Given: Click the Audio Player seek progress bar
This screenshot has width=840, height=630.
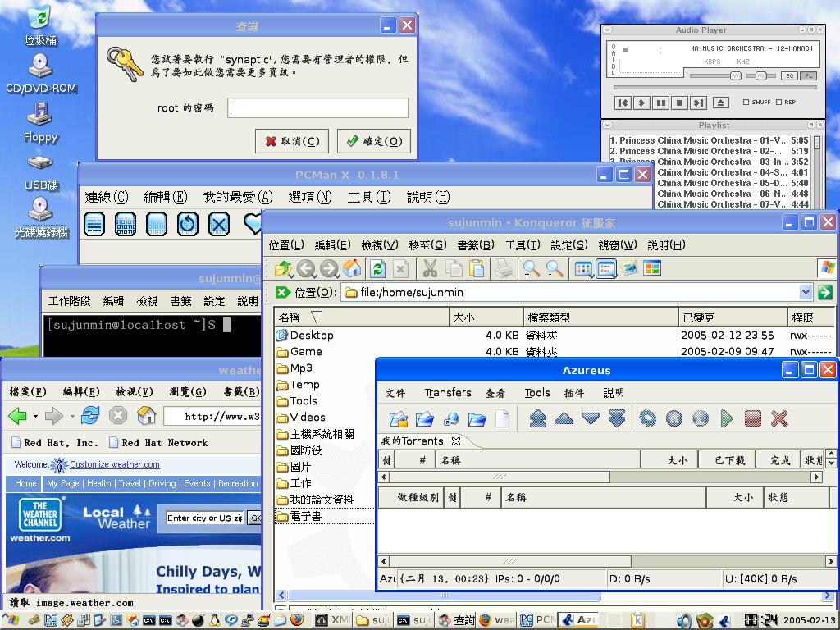Looking at the screenshot, I should [715, 87].
